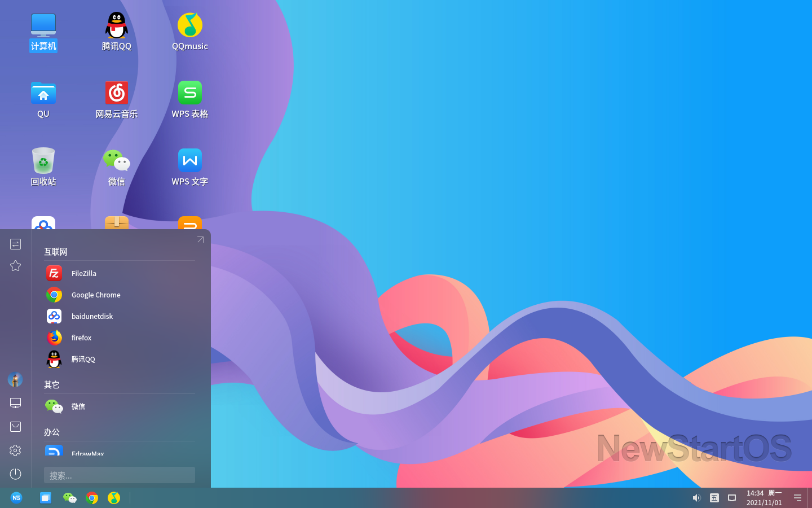
Task: Open settings via the gear icon
Action: point(16,450)
